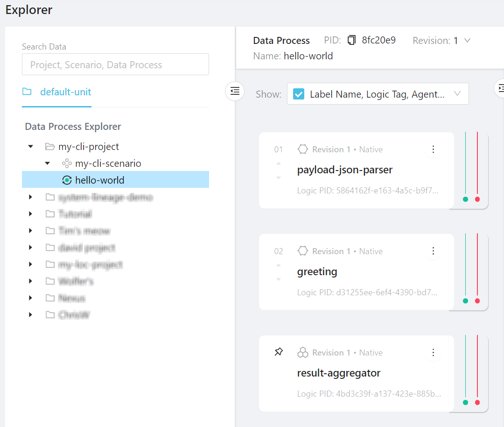Collapse the my-cli-scenario tree node
Screen dimensions: 504x427
click(47, 164)
